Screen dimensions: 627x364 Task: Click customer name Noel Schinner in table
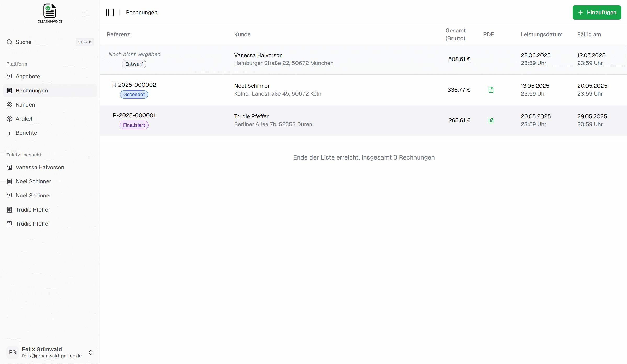252,86
